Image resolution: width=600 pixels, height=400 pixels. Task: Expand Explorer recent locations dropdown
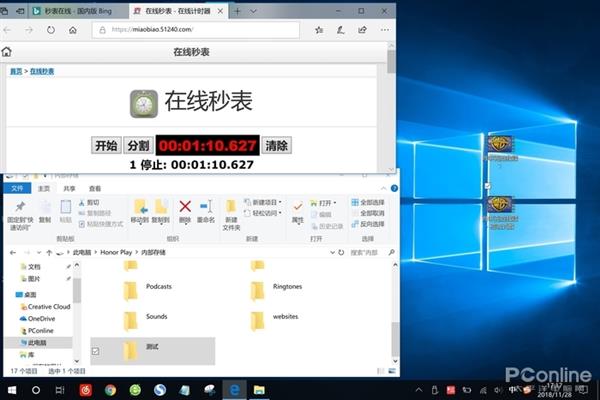coord(39,253)
